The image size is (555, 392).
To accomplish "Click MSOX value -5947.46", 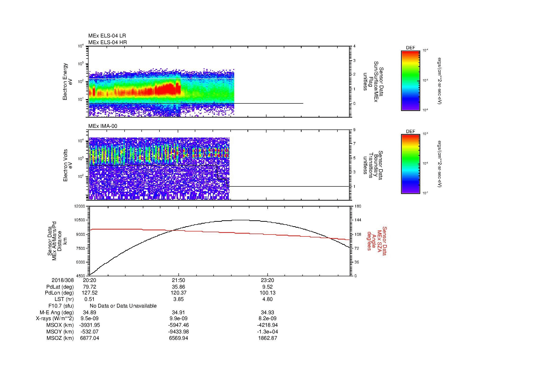I will click(178, 325).
